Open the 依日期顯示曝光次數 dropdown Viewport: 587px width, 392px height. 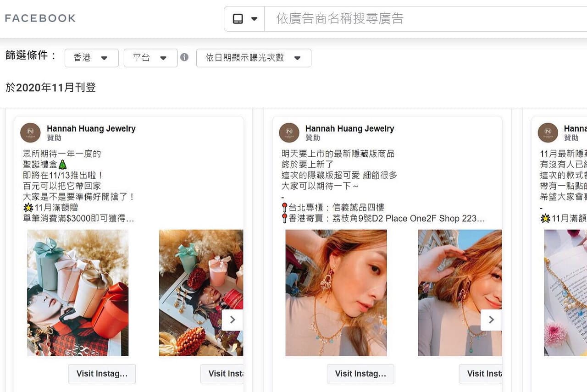pyautogui.click(x=254, y=58)
